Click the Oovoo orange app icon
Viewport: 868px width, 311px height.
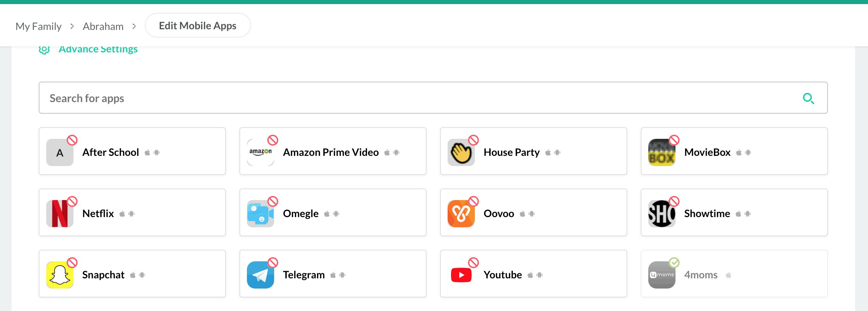tap(461, 214)
